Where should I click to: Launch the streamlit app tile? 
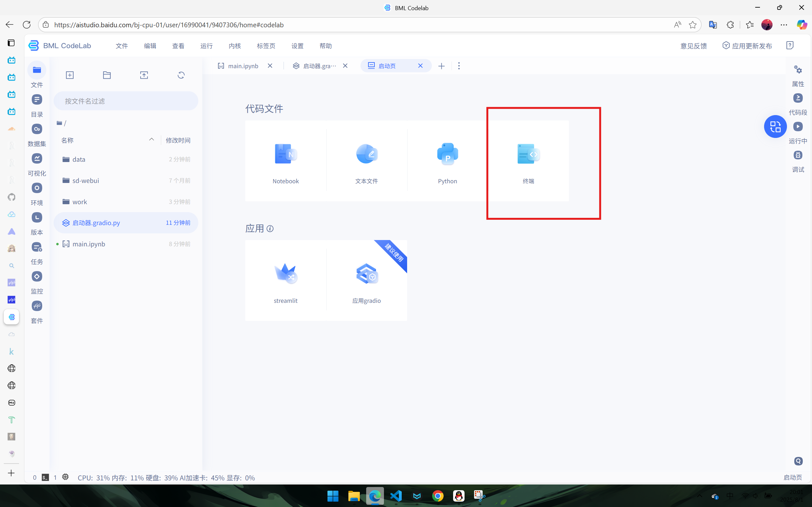click(x=286, y=280)
